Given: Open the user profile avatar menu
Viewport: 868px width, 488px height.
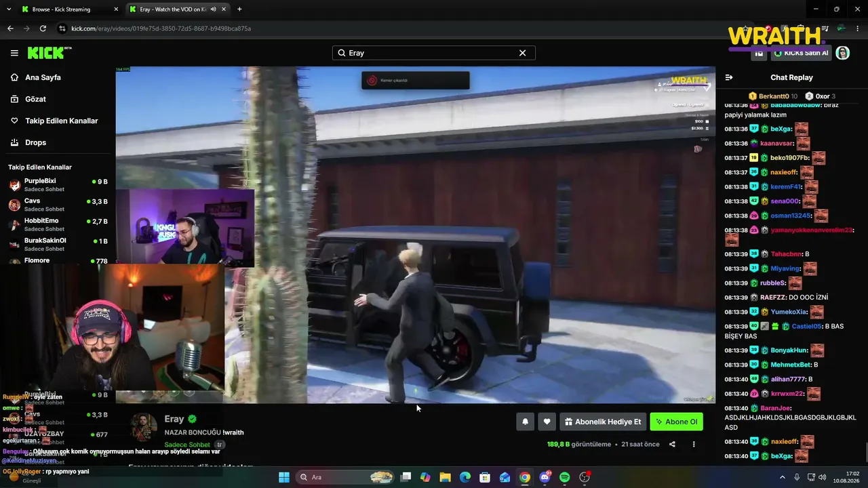Looking at the screenshot, I should 843,53.
